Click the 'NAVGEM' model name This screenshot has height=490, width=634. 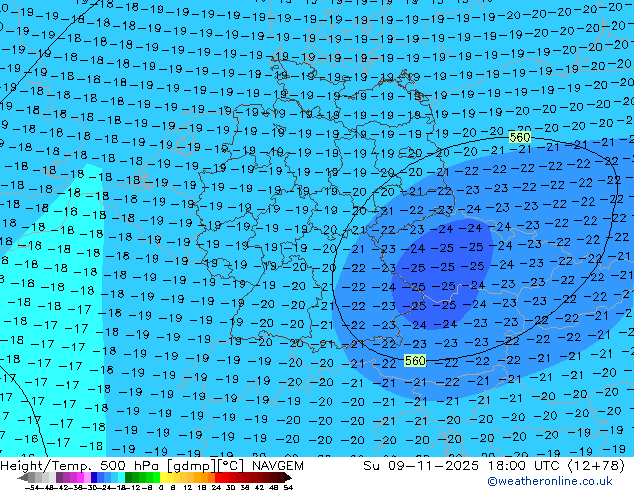(278, 465)
